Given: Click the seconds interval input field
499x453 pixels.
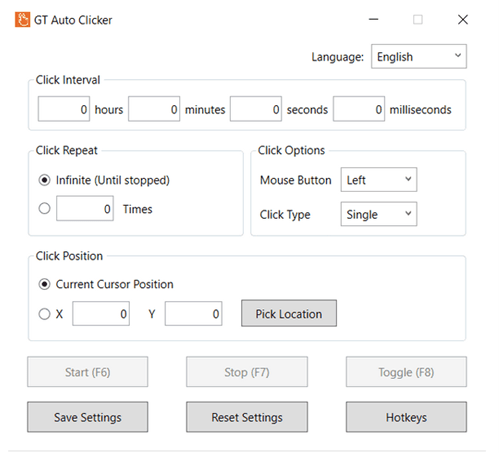Looking at the screenshot, I should tap(256, 109).
